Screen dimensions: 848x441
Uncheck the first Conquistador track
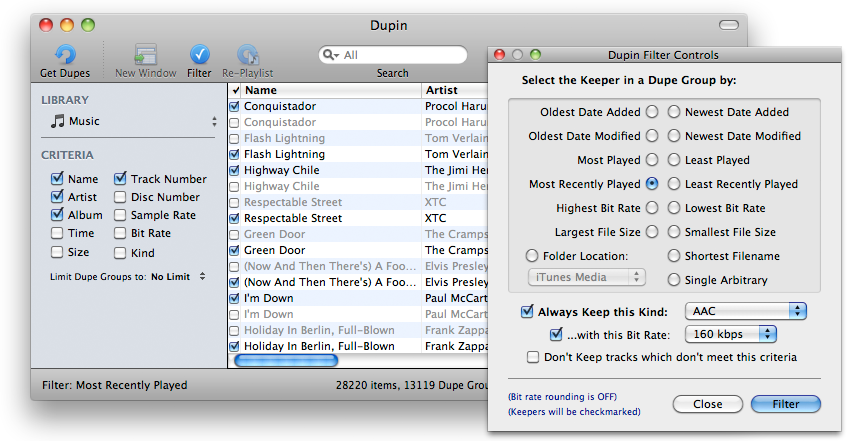(234, 107)
